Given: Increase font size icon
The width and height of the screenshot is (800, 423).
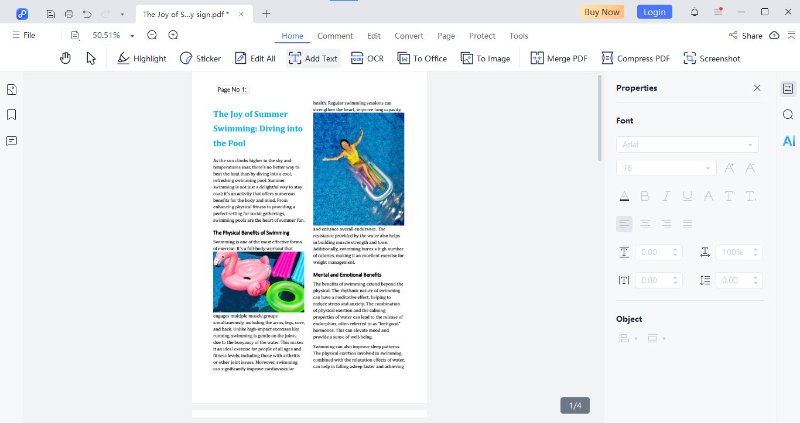Looking at the screenshot, I should (x=730, y=168).
